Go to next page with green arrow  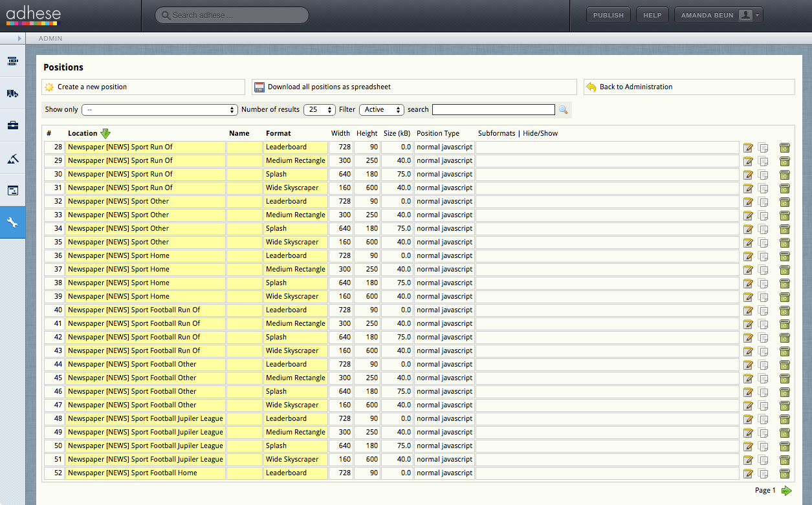pos(786,491)
